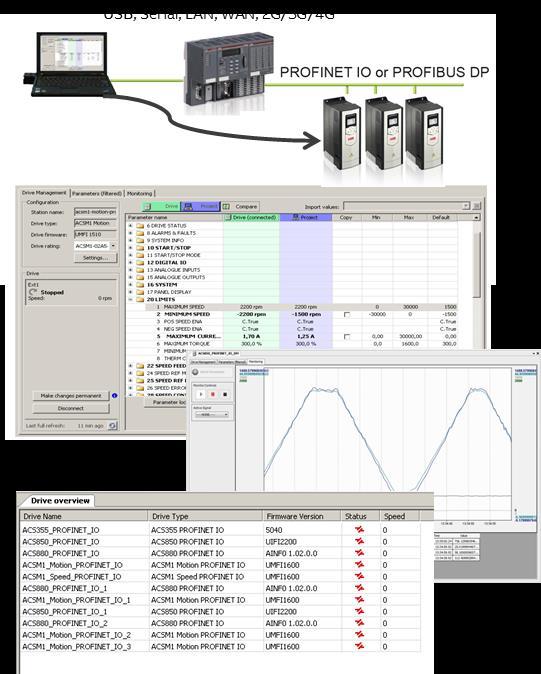Viewport: 541px width, 674px height.
Task: Click the laptop image in the network diagram
Action: coord(71,64)
